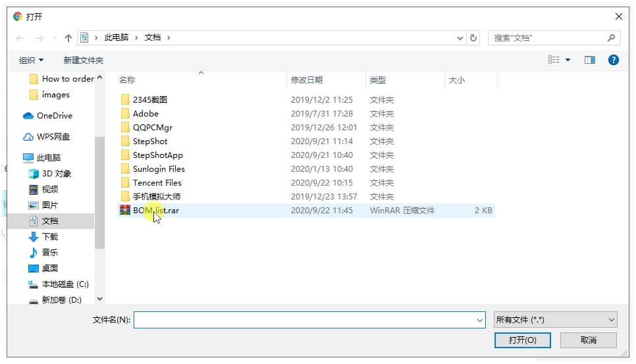Close the 打开 dialog window

point(619,16)
